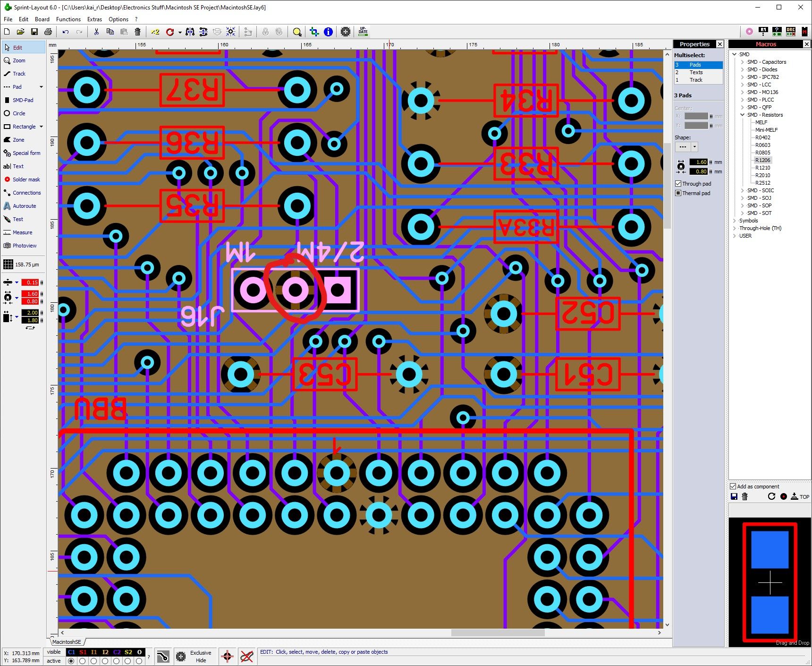Screen dimensions: 812x666
Task: Open the Rectangle tool dropdown arrow
Action: (x=41, y=127)
